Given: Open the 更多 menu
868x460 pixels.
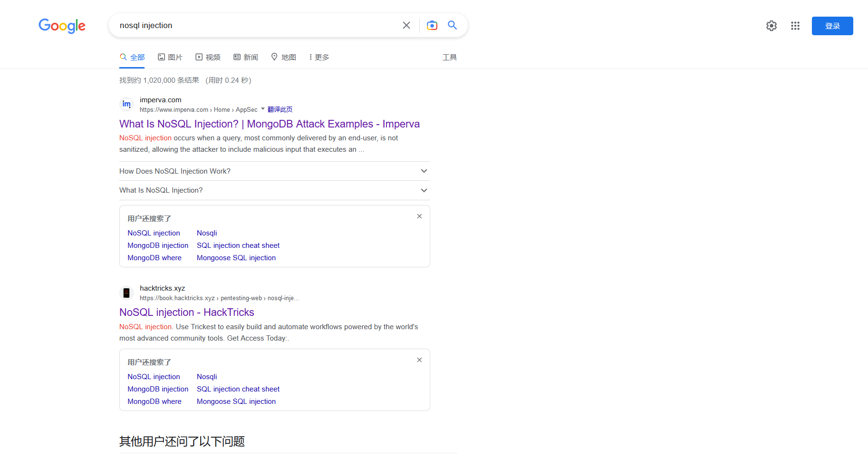Looking at the screenshot, I should (319, 57).
